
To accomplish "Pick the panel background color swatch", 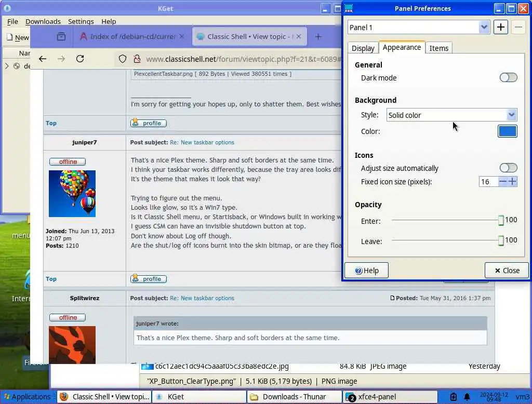I will click(507, 131).
